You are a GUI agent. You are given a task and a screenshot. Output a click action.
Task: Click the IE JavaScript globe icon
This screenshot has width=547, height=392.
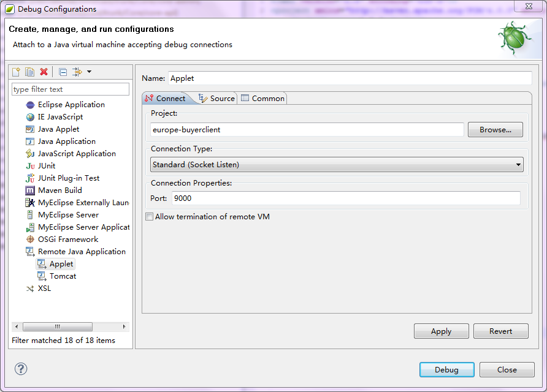coord(30,117)
